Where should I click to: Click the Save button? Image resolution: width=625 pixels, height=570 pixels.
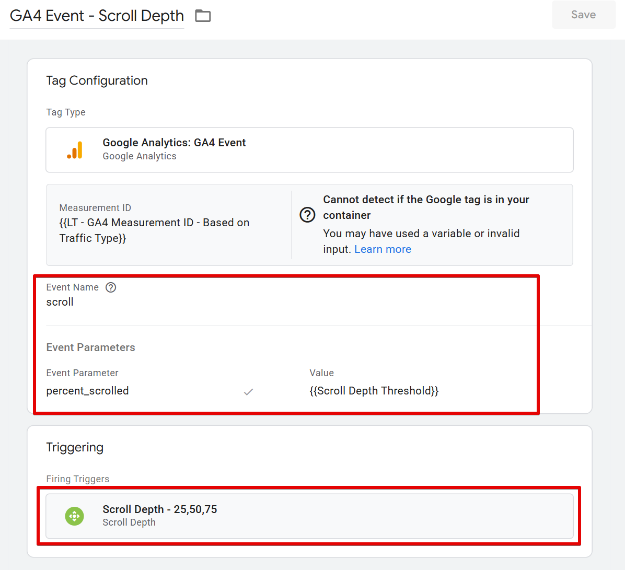pyautogui.click(x=583, y=15)
